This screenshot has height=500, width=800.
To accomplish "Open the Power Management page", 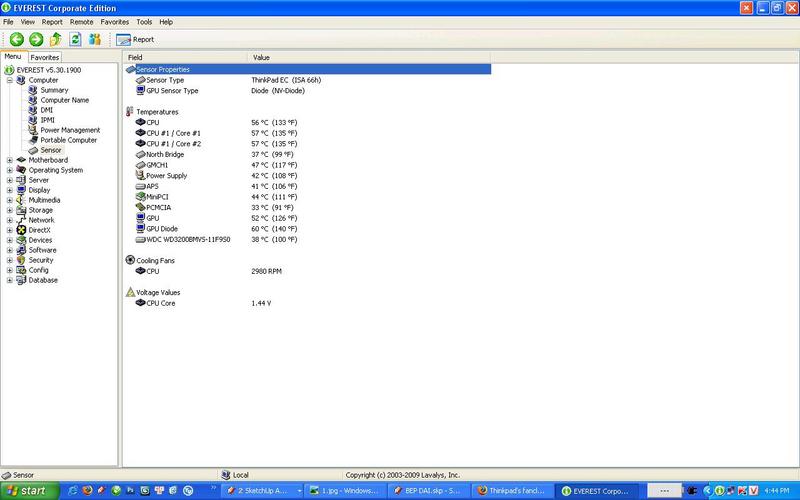I will [70, 130].
